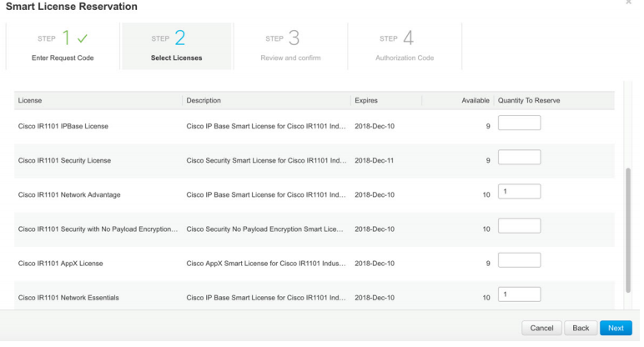Open Step 3 Review and confirm
The width and height of the screenshot is (644, 347).
[290, 46]
